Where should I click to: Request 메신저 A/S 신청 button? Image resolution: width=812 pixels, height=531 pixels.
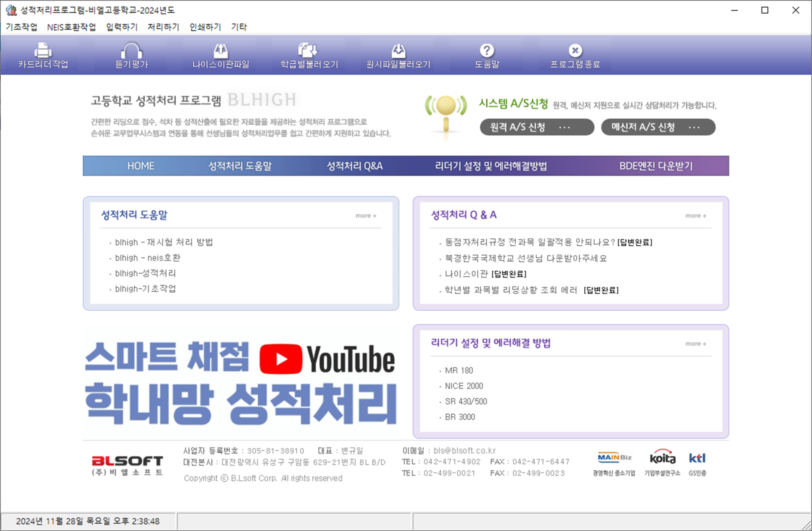(658, 127)
